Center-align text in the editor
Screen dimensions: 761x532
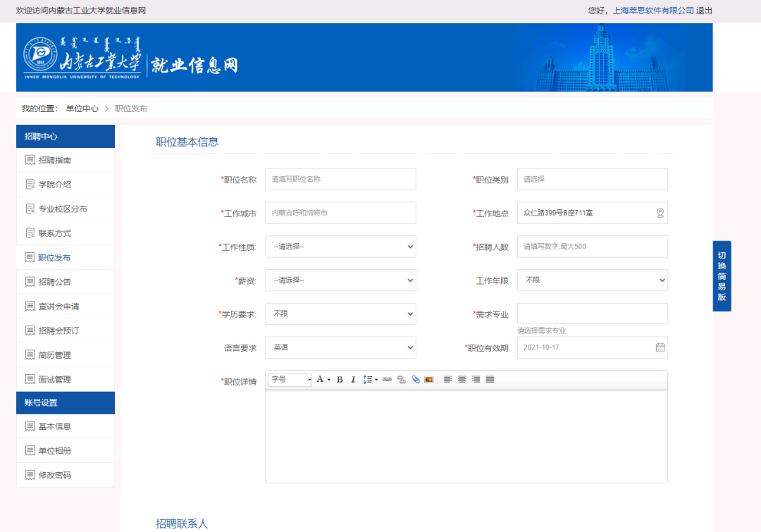coord(462,380)
